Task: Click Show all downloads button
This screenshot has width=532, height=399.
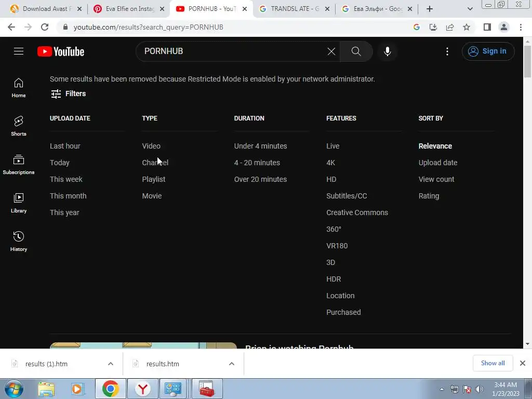Action: pos(493,363)
